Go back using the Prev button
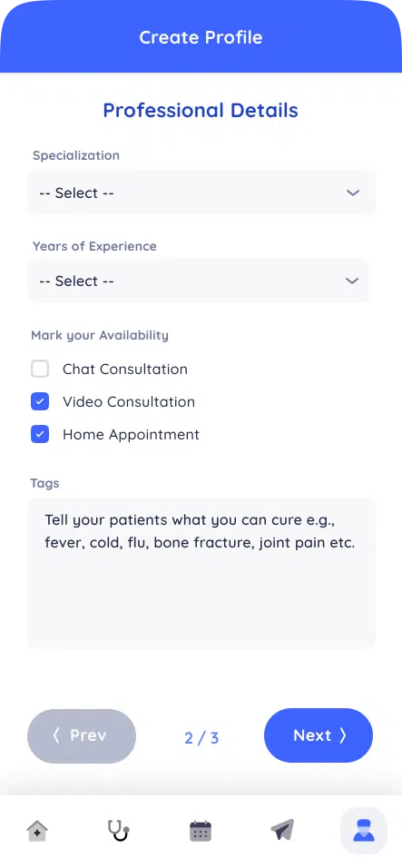Screen dimensions: 402x868 tap(82, 735)
